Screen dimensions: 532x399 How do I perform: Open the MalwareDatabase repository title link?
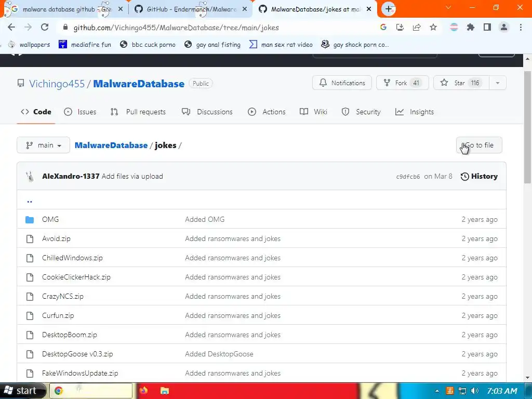pyautogui.click(x=139, y=84)
